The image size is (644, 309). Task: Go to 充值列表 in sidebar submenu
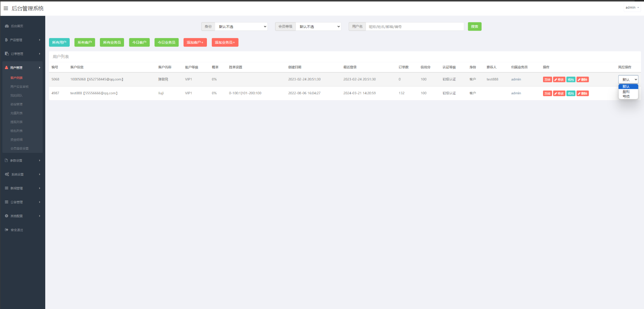(17, 113)
